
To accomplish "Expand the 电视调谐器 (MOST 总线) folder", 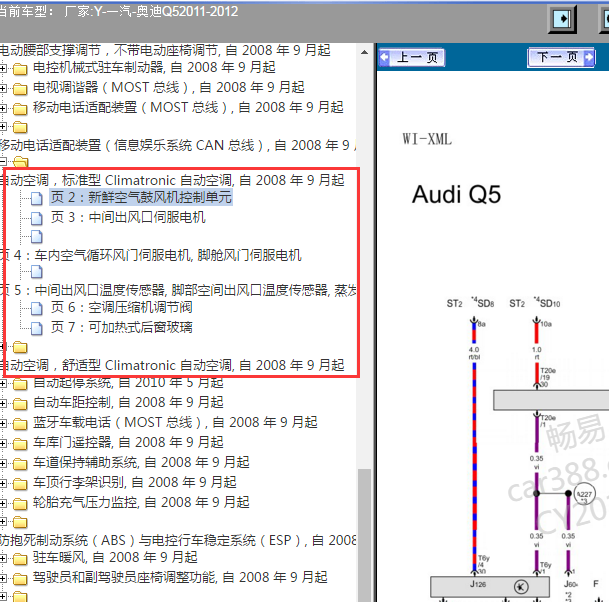I will coord(3,89).
